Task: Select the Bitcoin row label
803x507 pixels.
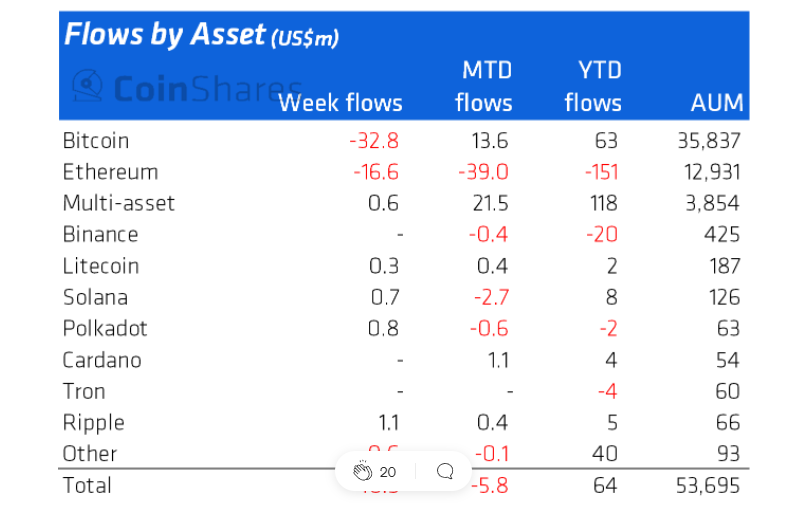Action: 96,141
